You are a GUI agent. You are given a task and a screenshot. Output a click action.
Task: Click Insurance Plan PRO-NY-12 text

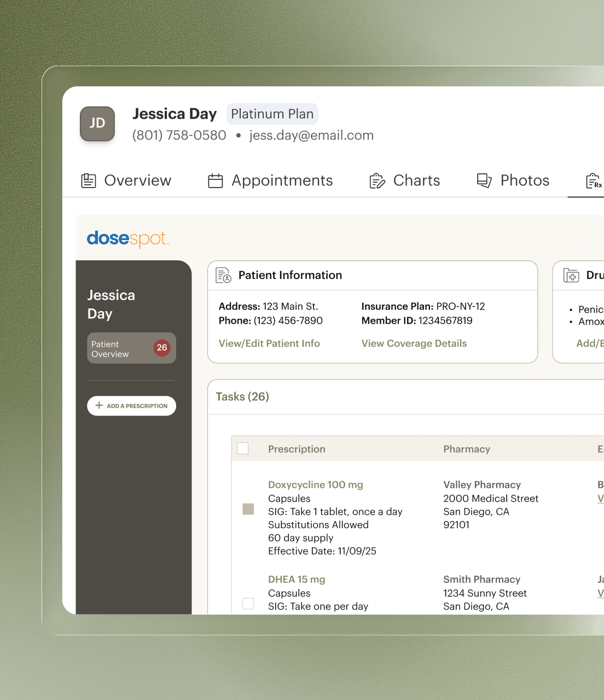pos(423,306)
